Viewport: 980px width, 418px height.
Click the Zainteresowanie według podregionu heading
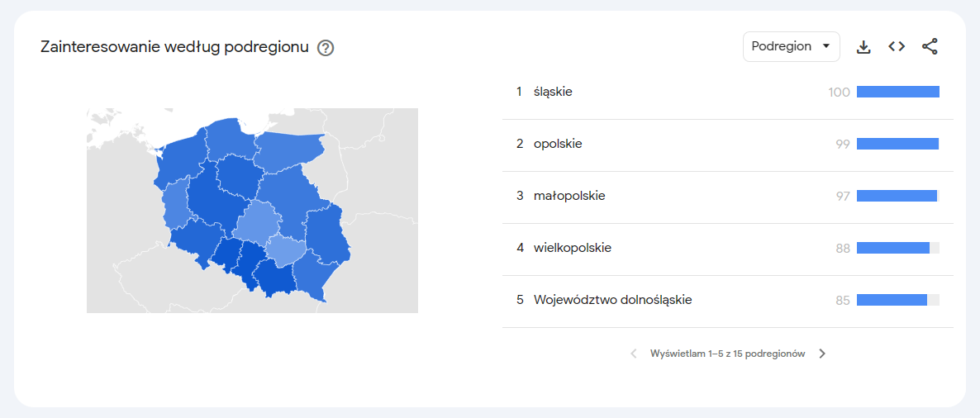click(174, 47)
